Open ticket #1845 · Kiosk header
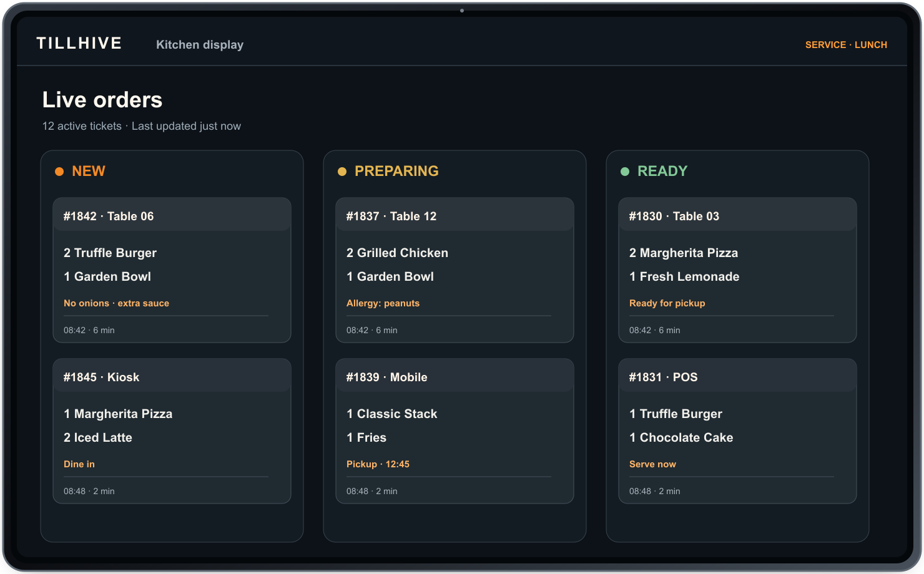The width and height of the screenshot is (924, 574). pos(172,376)
